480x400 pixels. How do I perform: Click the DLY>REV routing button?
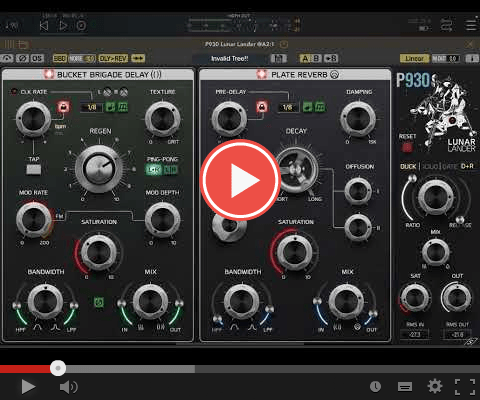click(113, 59)
